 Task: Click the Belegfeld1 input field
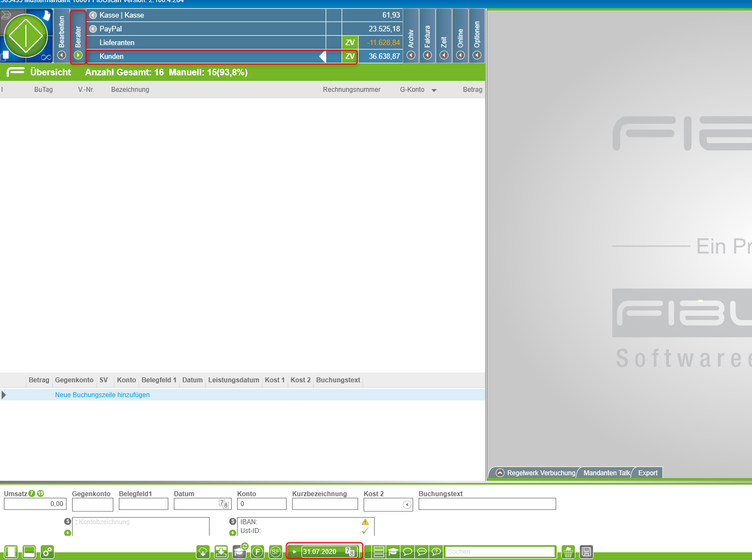click(144, 504)
